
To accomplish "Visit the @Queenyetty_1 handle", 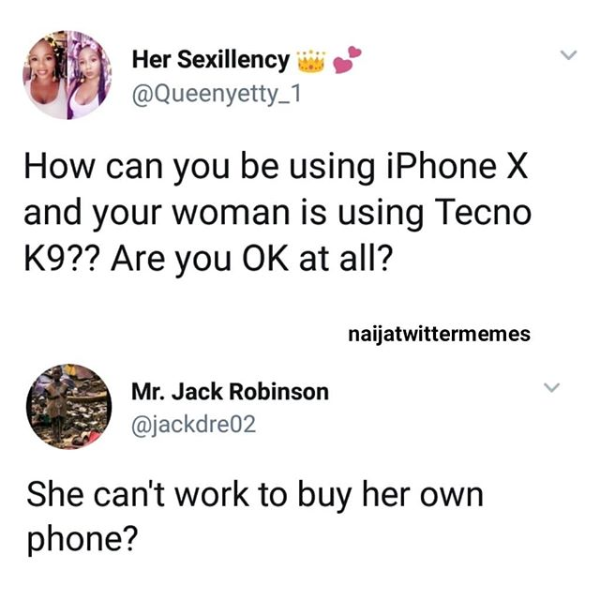I will click(x=217, y=94).
